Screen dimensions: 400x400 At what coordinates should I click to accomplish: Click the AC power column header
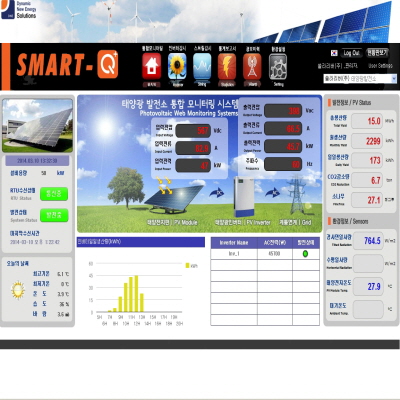pyautogui.click(x=275, y=243)
